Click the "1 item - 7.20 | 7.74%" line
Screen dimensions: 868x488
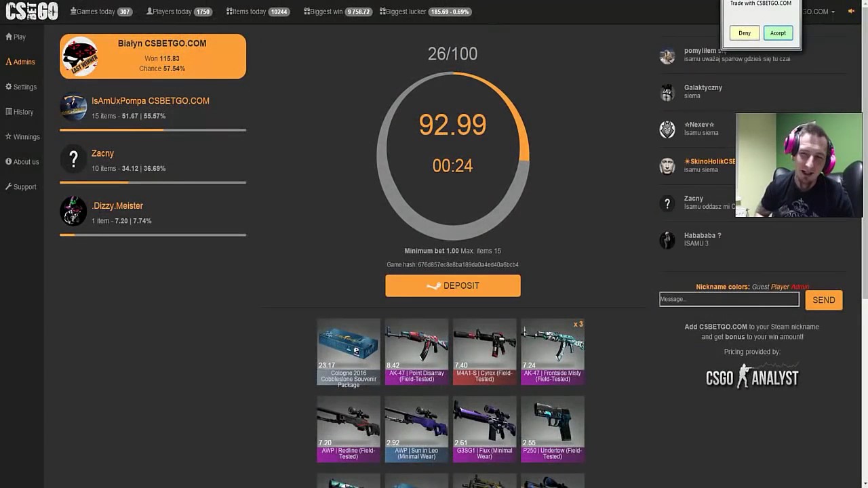(x=122, y=221)
